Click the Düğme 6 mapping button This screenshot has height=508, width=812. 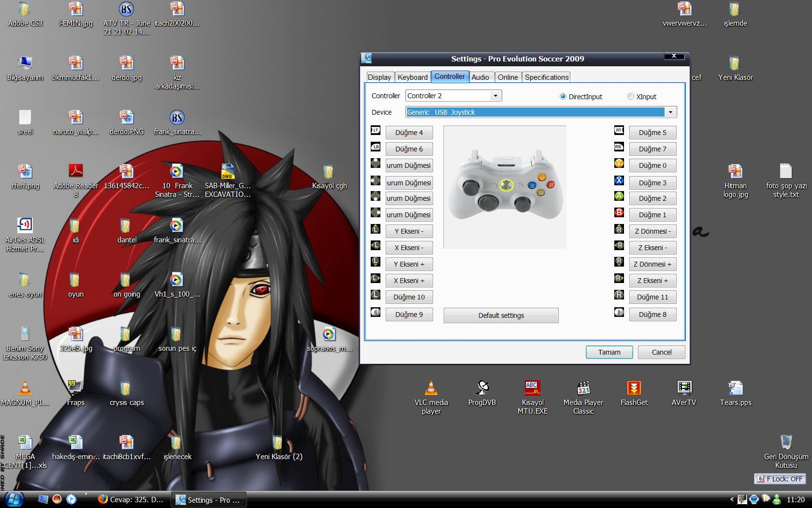tap(409, 149)
